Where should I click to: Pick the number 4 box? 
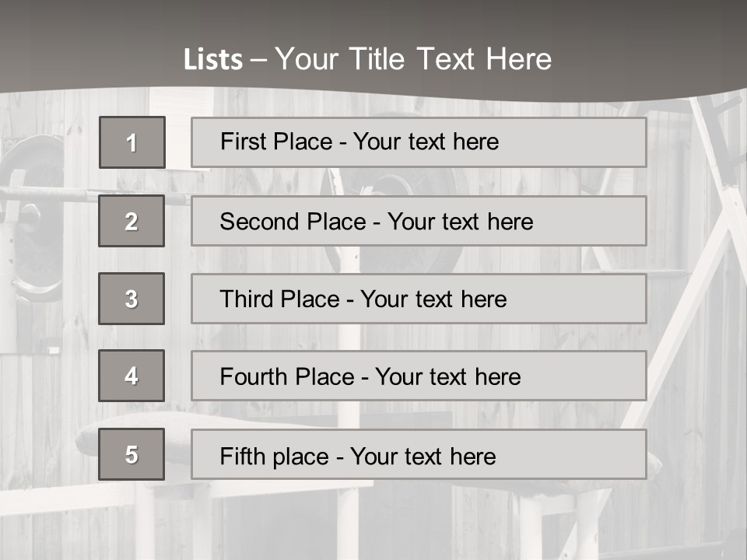coord(132,376)
